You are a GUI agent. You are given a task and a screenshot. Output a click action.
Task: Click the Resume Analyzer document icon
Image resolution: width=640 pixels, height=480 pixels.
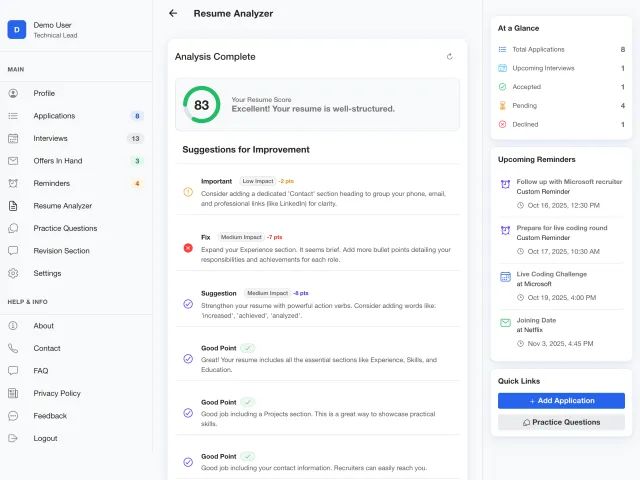point(13,206)
